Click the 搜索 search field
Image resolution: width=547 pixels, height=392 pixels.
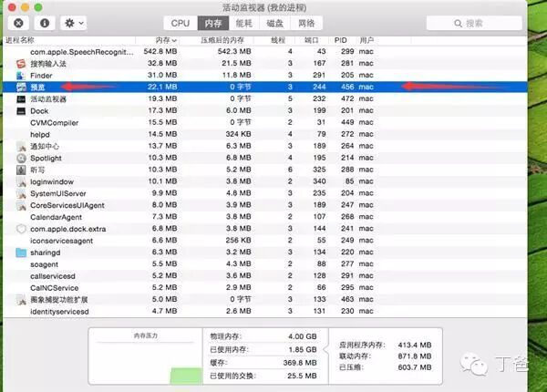click(x=474, y=24)
